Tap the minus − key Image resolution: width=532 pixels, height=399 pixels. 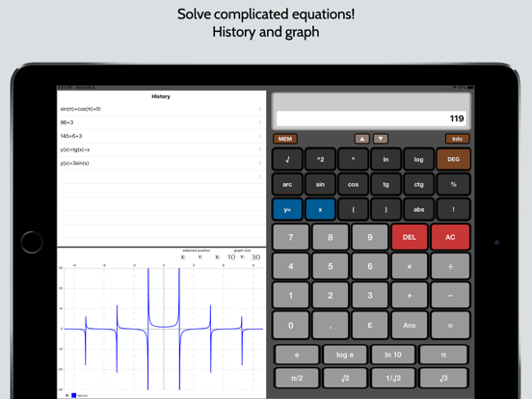(x=450, y=296)
